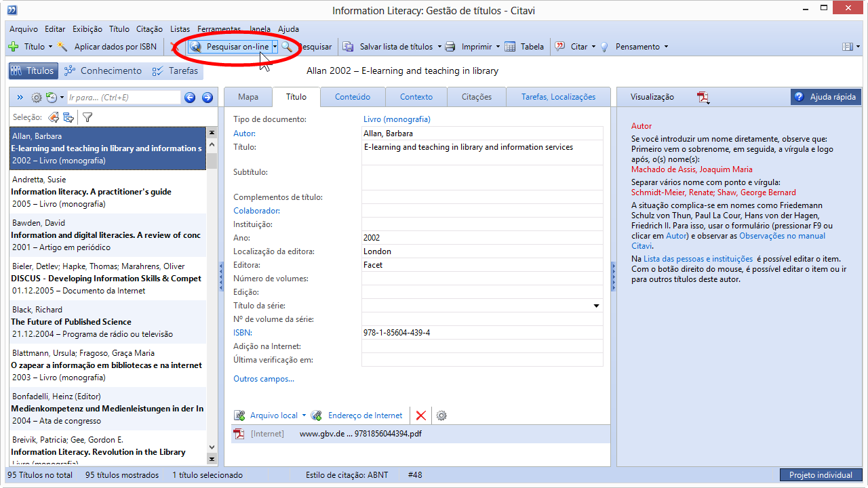Image resolution: width=868 pixels, height=488 pixels.
Task: Click the magnifier Pesquisar icon in toolbar
Action: pos(288,47)
